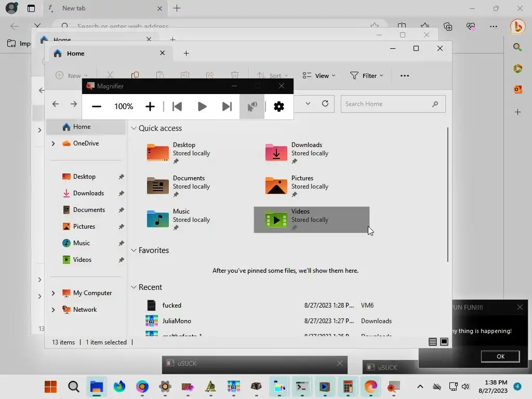Open Bing Chat sidebar button in Edge
The image size is (532, 399).
[x=517, y=26]
